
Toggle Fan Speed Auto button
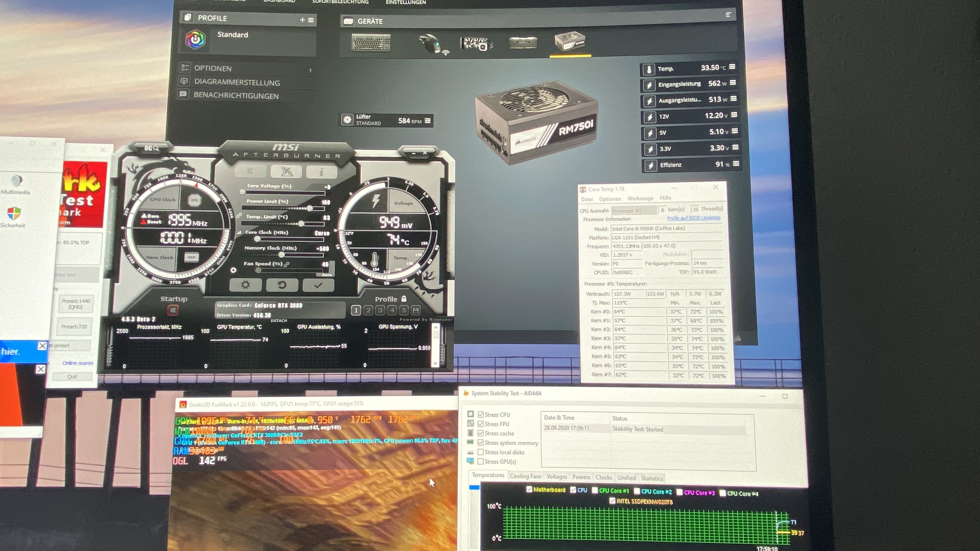point(326,275)
